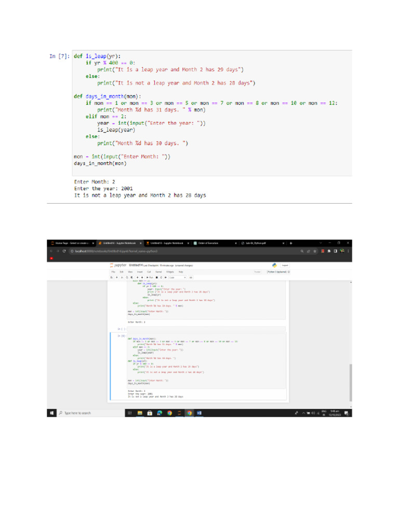Image resolution: width=399 pixels, height=532 pixels.
Task: Open Microsoft Edge from taskbar
Action: tap(159, 413)
